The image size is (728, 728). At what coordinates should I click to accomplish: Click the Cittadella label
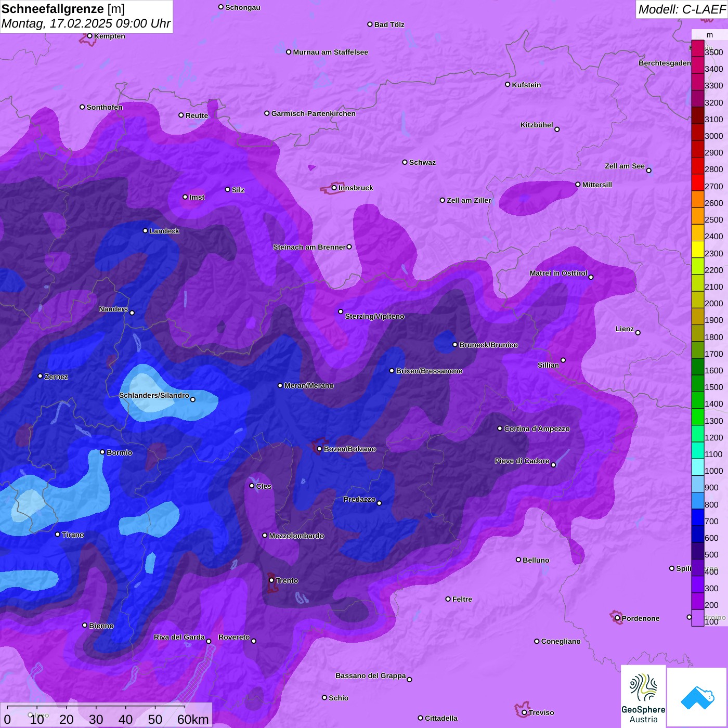[441, 718]
